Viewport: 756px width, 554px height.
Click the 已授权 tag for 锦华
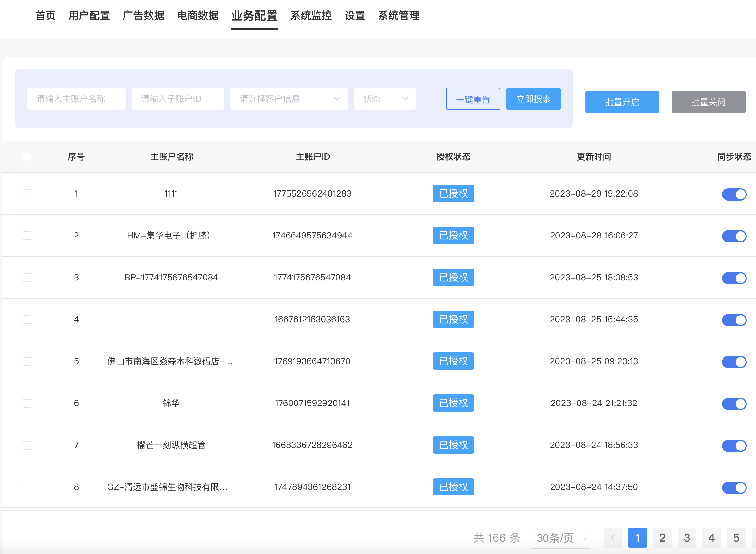tap(453, 403)
